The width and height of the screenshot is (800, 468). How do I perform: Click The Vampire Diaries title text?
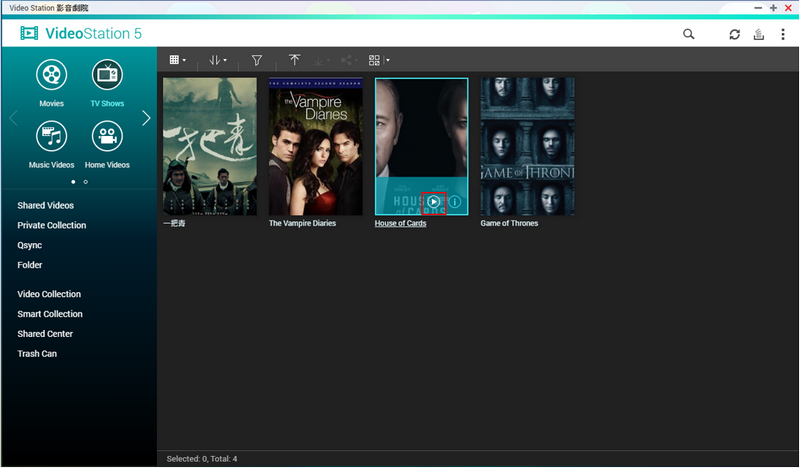(303, 224)
